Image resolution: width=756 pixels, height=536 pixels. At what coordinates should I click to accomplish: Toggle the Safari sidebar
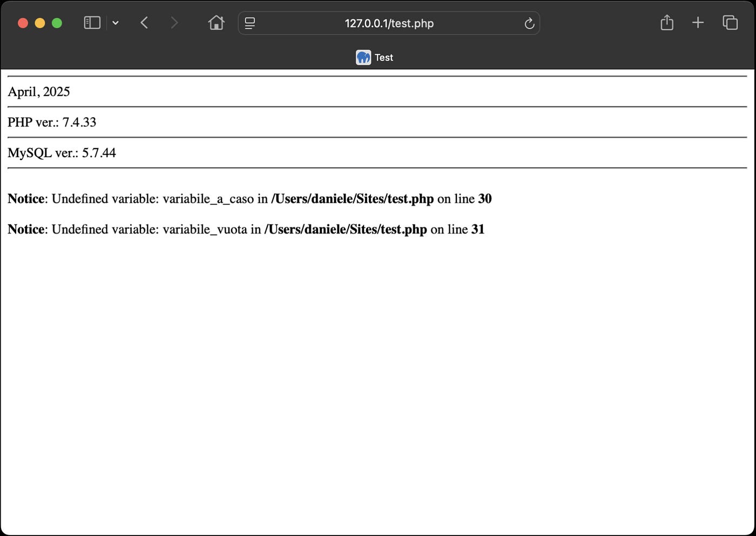point(92,23)
